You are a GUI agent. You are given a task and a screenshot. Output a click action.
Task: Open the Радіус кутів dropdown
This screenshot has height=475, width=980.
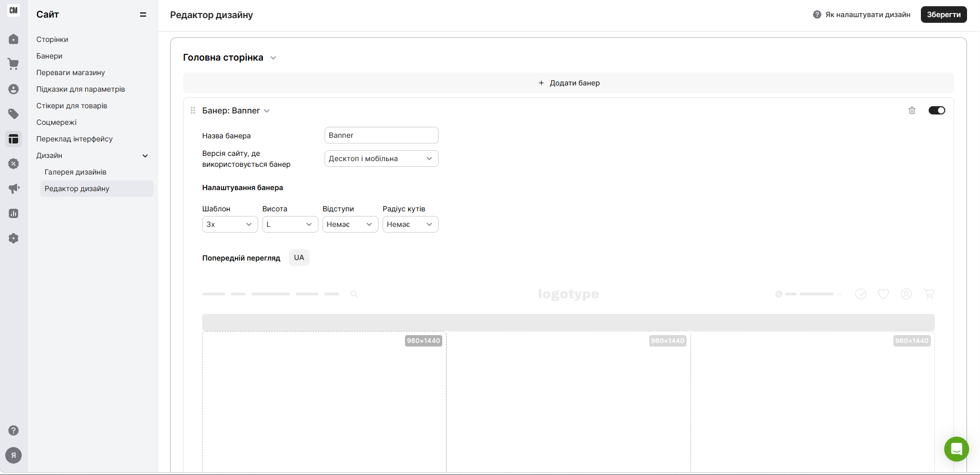(411, 224)
